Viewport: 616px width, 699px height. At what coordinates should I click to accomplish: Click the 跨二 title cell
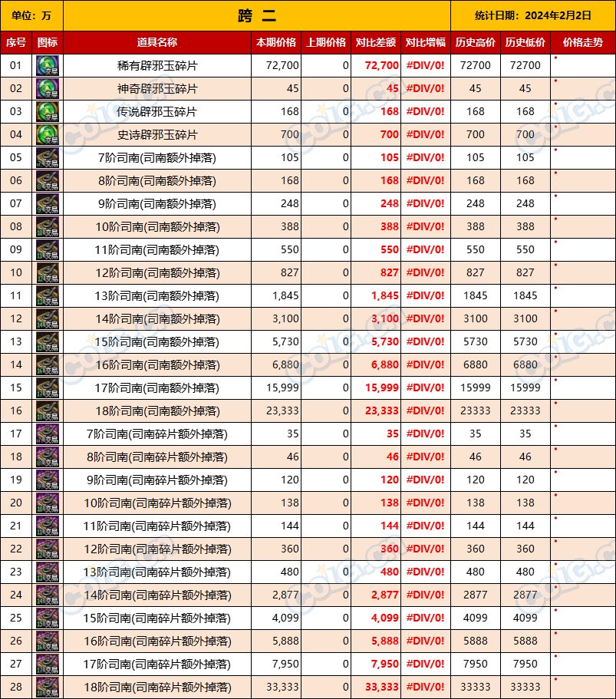pos(257,15)
